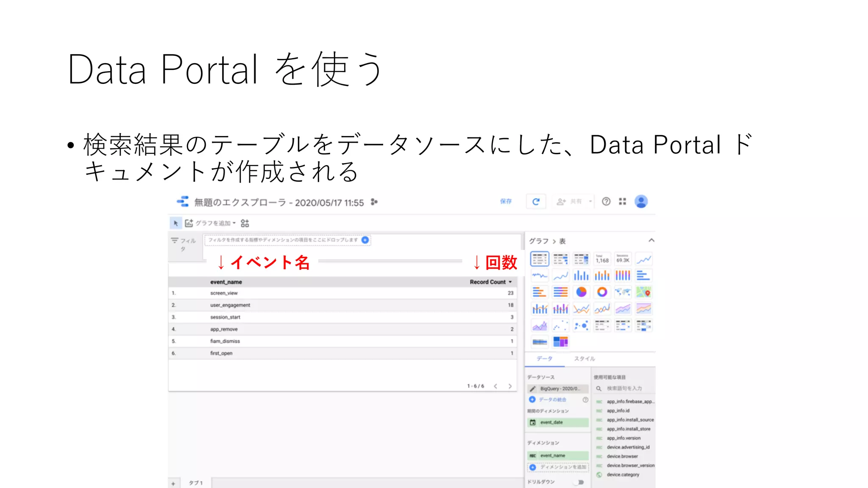Select the pivot table chart type
Screen dimensions: 868x488
pos(602,325)
